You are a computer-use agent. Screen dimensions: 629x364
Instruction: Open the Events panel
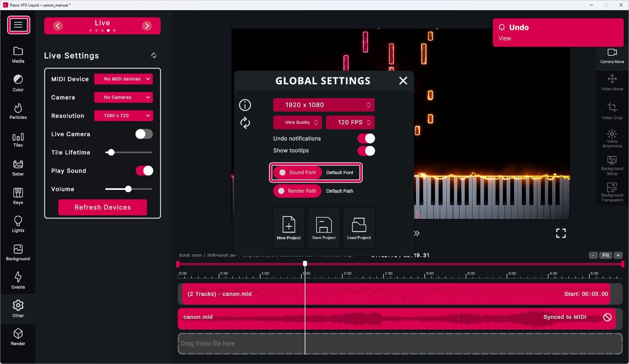click(x=18, y=281)
